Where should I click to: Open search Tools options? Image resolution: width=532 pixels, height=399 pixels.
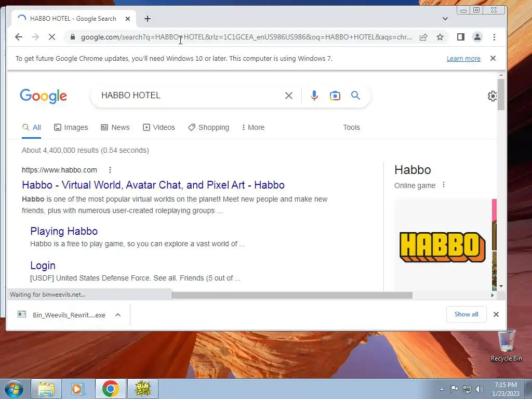coord(351,128)
